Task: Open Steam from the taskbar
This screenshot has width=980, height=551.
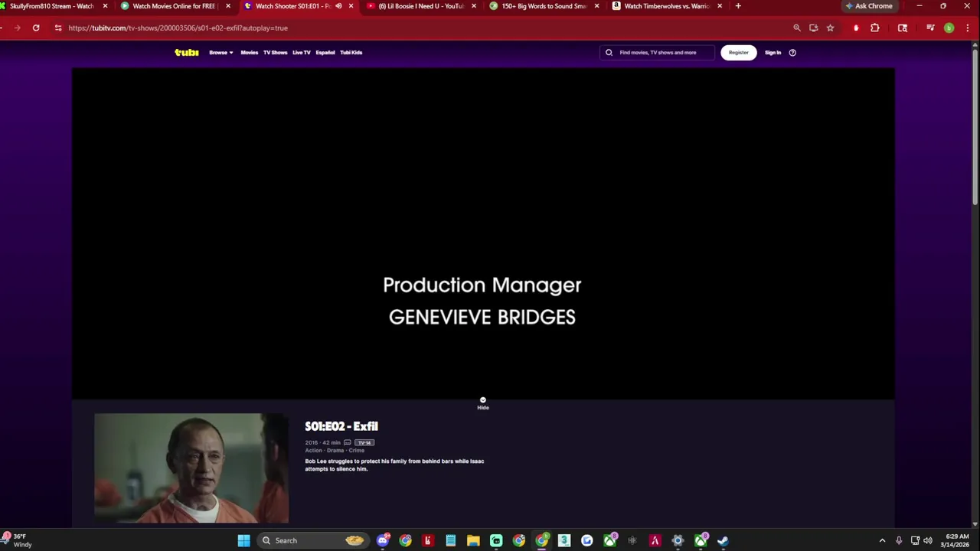Action: (723, 540)
